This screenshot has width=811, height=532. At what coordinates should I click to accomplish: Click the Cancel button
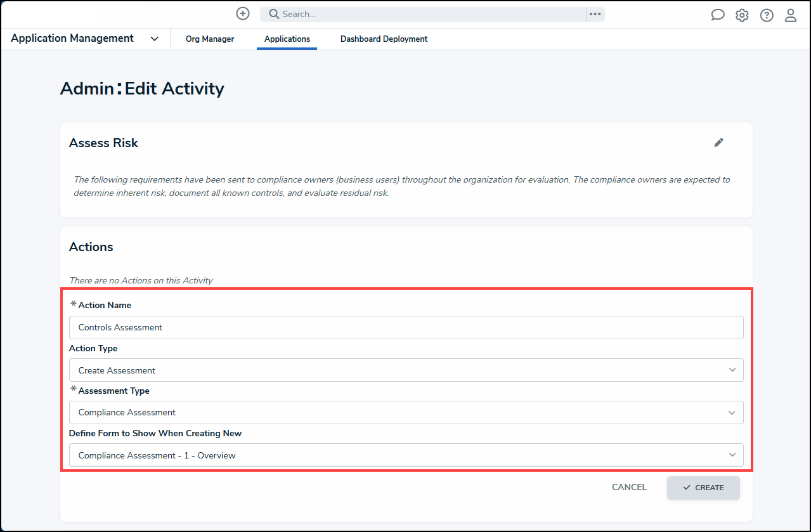coord(629,488)
